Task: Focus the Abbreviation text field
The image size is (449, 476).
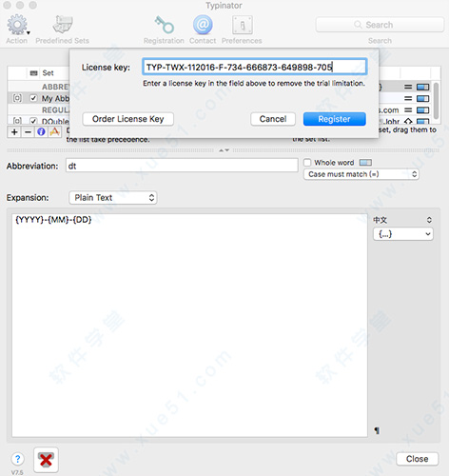Action: click(x=182, y=166)
